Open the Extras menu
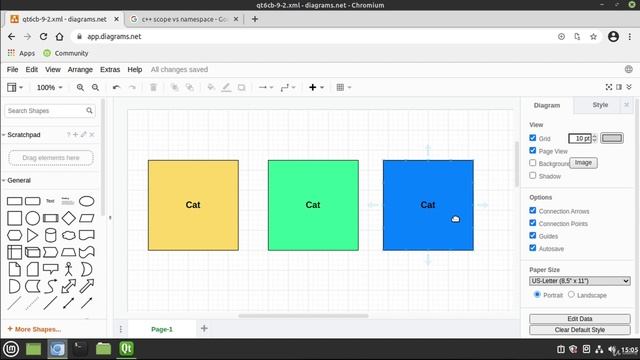The height and width of the screenshot is (360, 640). (110, 69)
